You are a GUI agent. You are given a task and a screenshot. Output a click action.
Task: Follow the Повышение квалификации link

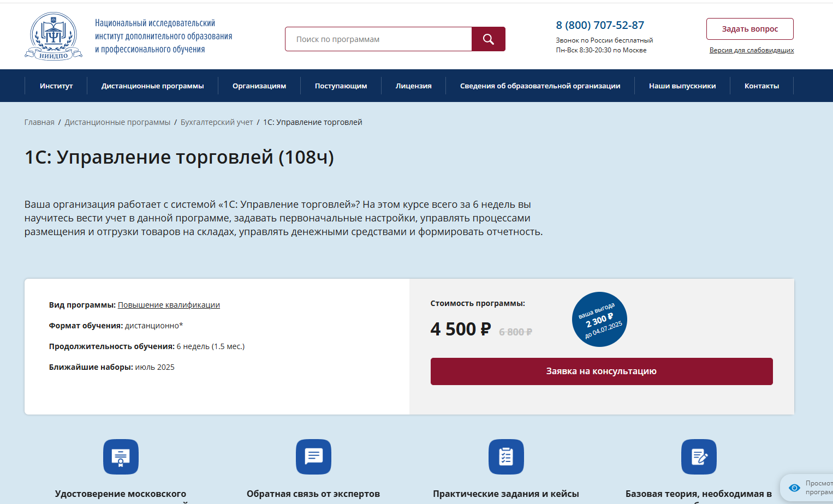click(169, 305)
